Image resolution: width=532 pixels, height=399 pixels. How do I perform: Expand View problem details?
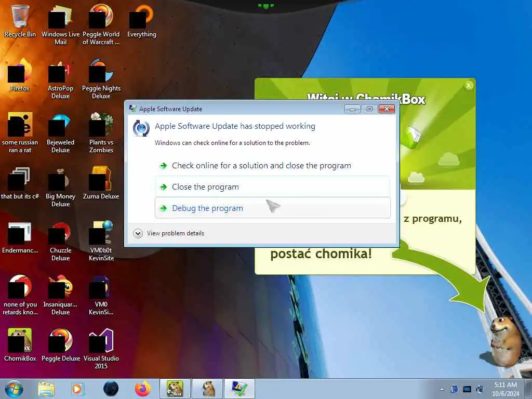point(169,233)
